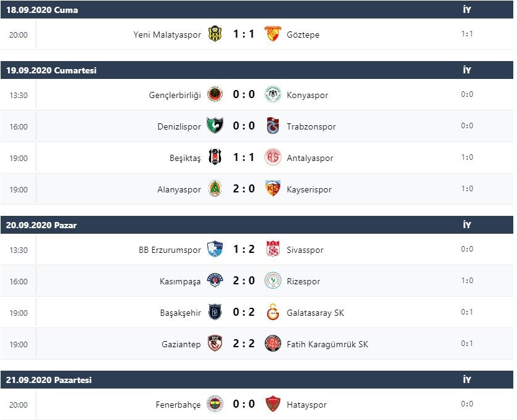Click the Trabzonspor club crest

tap(274, 126)
